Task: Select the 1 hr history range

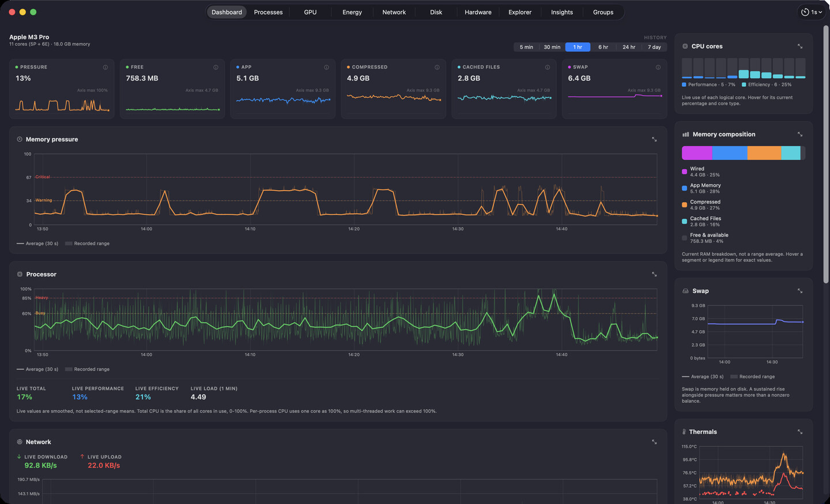Action: (x=578, y=47)
